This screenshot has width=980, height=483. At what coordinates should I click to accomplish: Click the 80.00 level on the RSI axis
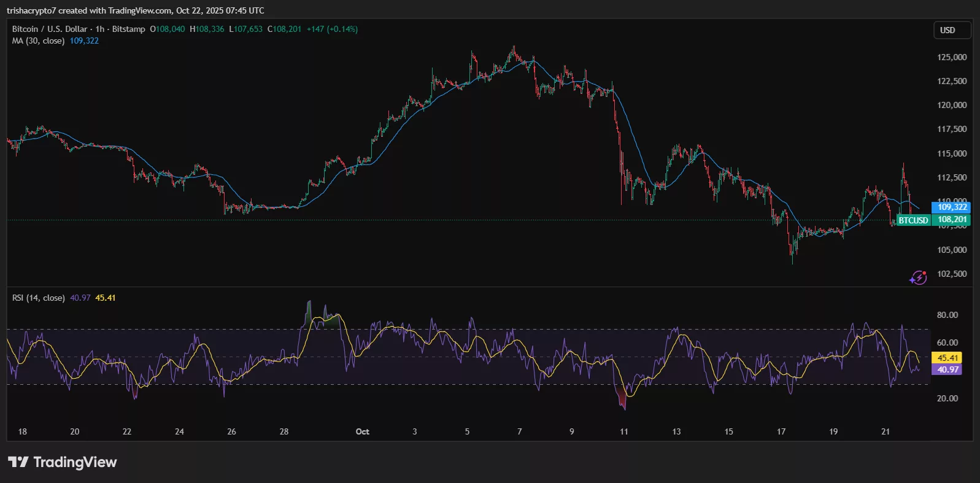tap(947, 315)
